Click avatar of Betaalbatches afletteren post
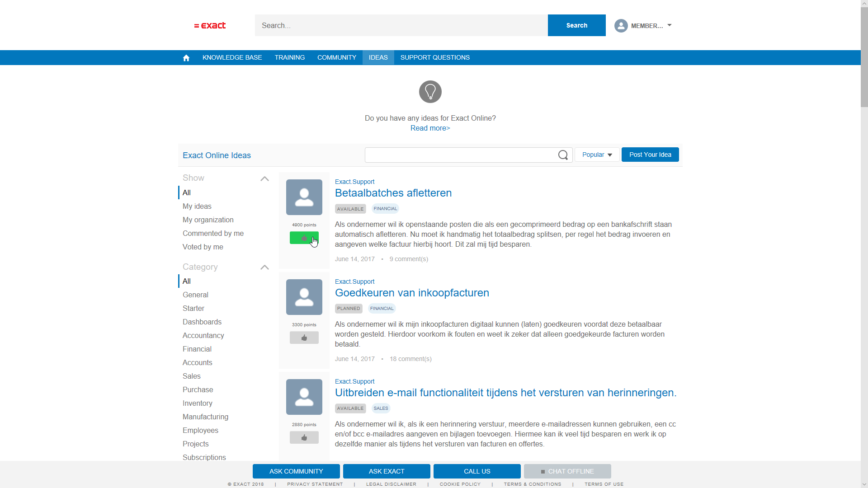Screen dimensions: 868x488 point(304,197)
